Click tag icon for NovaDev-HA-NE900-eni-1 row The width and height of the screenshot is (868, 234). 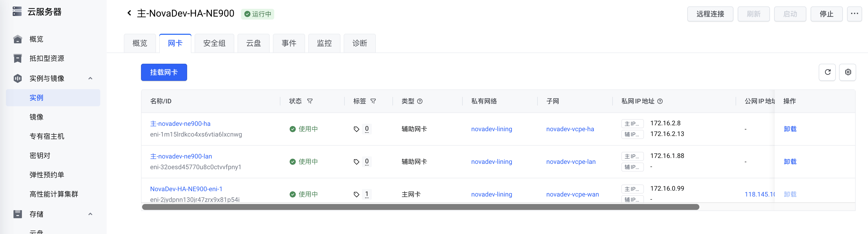[x=357, y=194]
